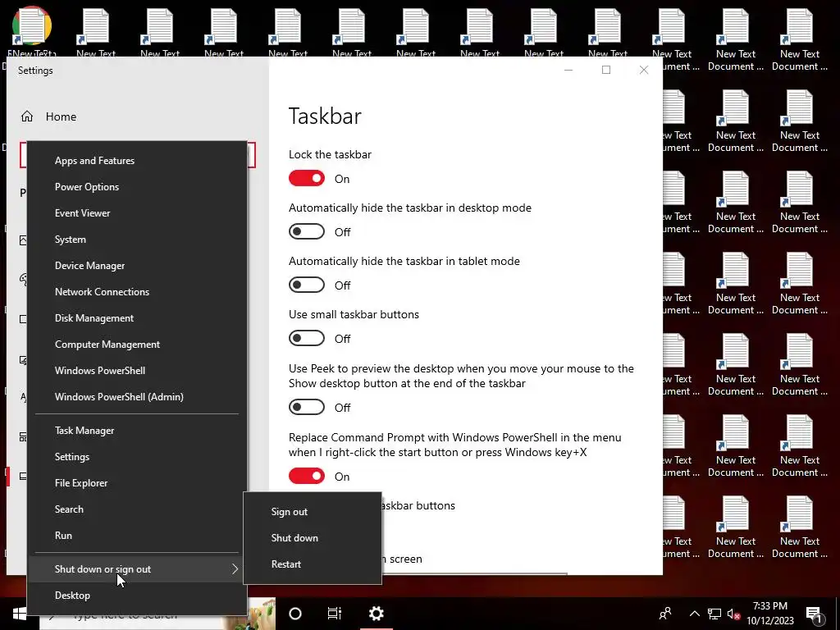
Task: Open Computer Management
Action: tap(137, 345)
